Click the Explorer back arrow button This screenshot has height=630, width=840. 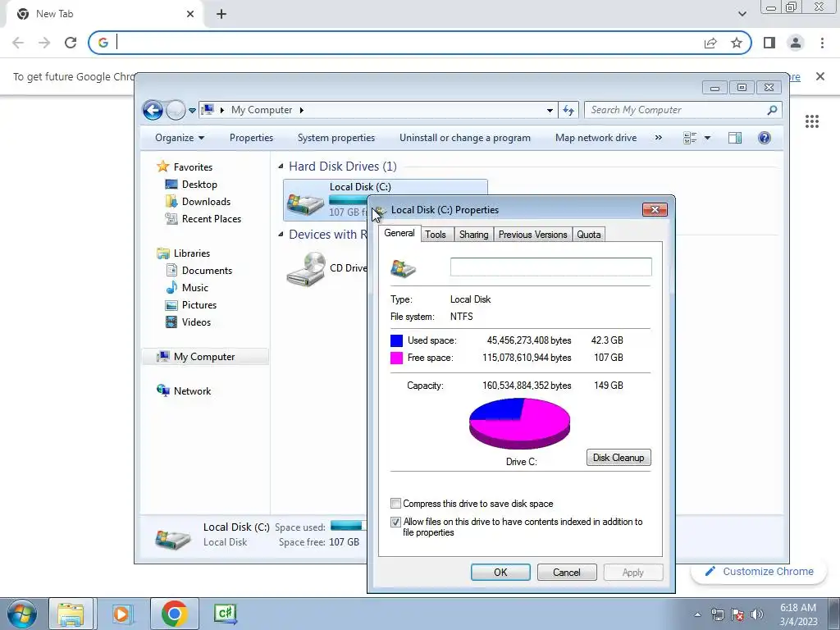(x=153, y=111)
